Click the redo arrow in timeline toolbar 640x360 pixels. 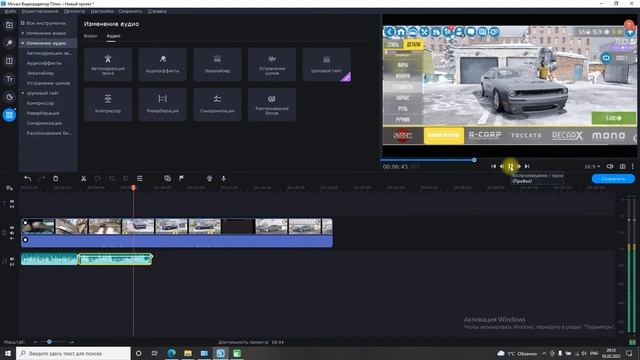tap(41, 178)
